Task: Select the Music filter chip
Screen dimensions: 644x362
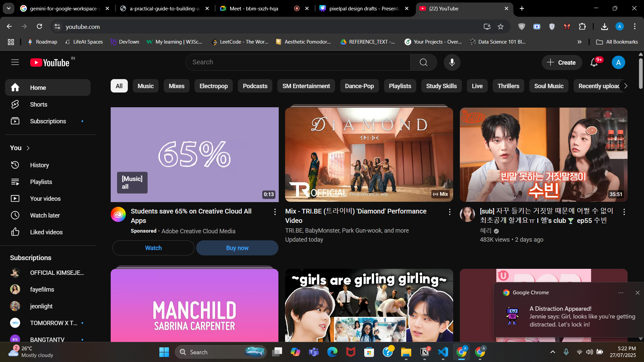Action: pos(146,86)
